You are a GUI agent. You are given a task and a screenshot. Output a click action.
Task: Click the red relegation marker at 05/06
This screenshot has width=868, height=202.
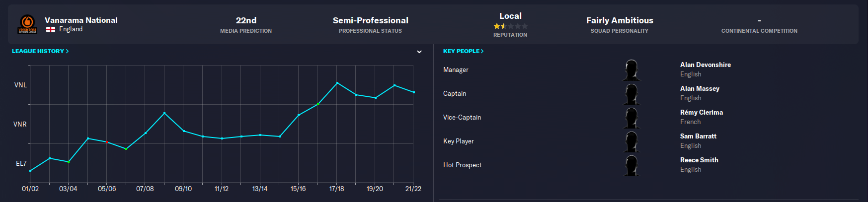(x=107, y=142)
